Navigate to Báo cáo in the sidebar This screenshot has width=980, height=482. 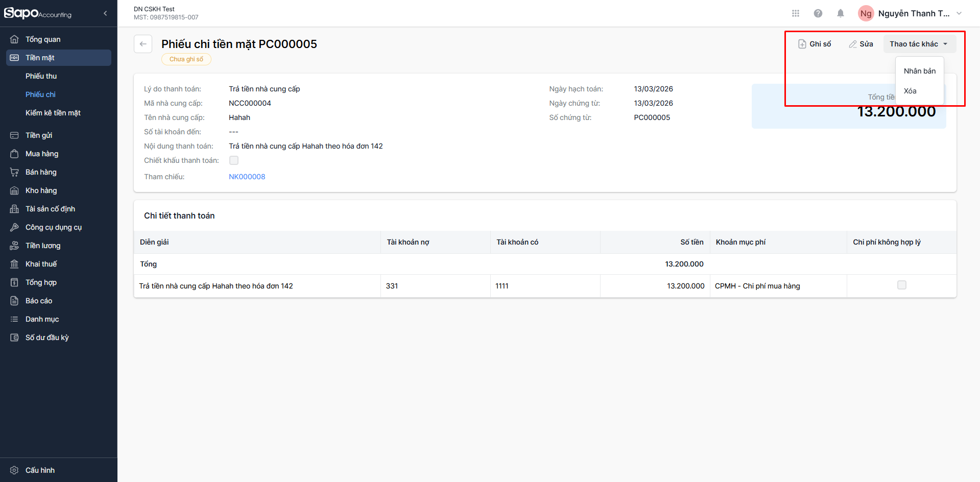pos(39,301)
